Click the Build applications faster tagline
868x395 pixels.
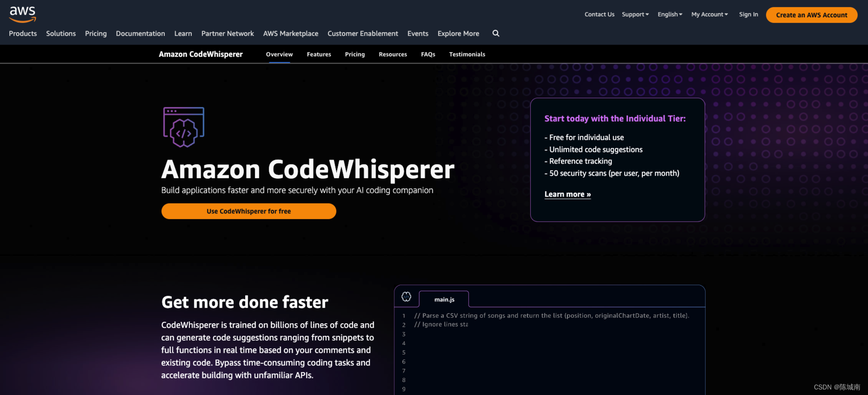pyautogui.click(x=297, y=190)
